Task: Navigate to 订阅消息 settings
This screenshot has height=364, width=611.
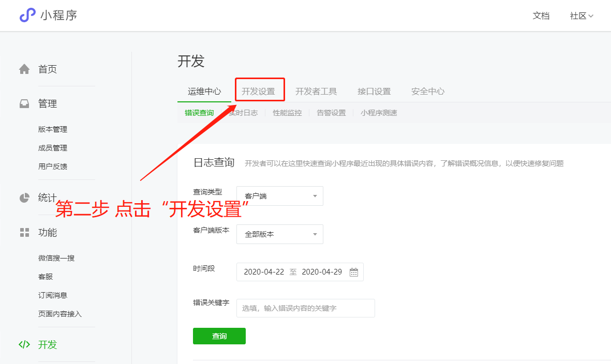Action: pyautogui.click(x=53, y=295)
